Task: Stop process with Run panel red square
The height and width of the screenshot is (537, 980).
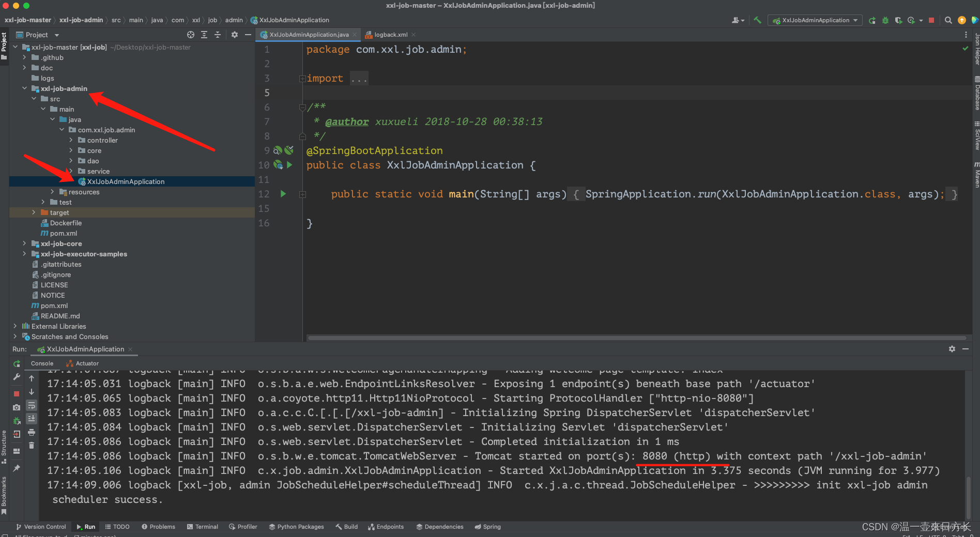Action: (17, 394)
